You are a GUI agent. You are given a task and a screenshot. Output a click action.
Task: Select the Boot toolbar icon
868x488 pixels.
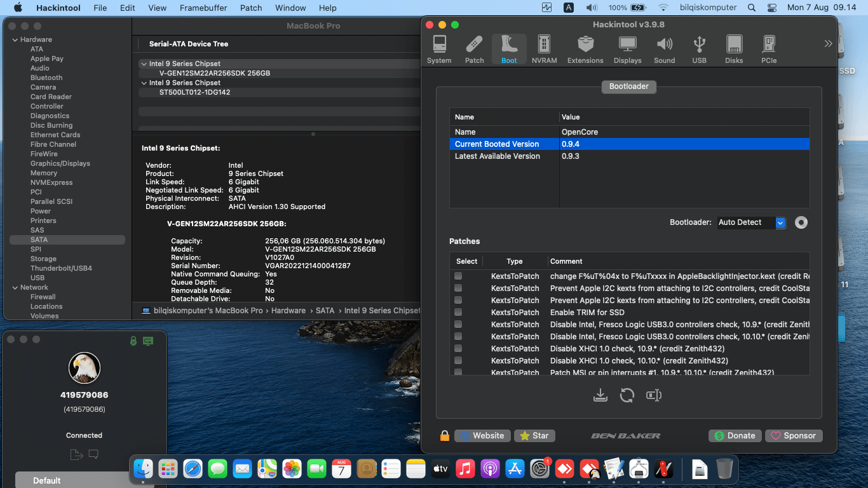click(x=509, y=50)
